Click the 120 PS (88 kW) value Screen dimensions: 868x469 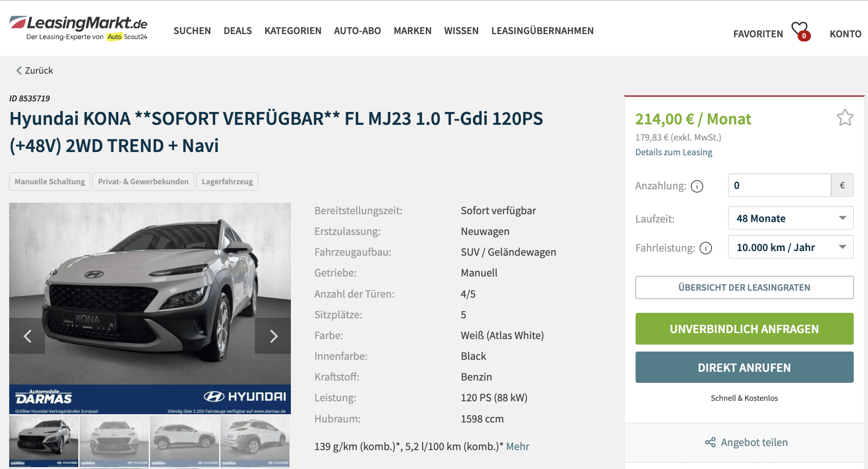click(x=494, y=398)
